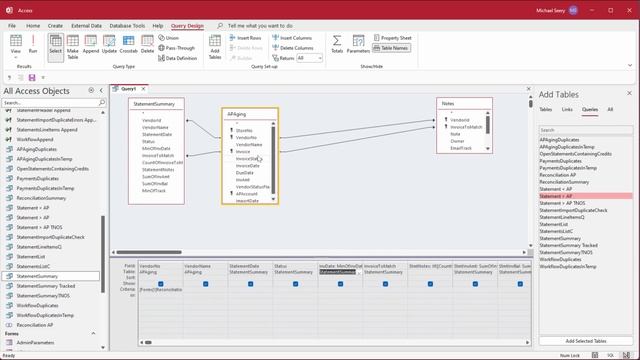Open the External Data tab

(86, 25)
